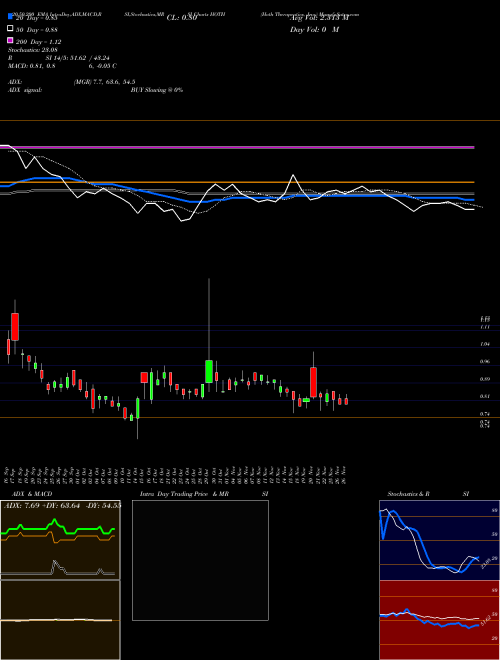Click the 1.04 price axis label

point(485,344)
